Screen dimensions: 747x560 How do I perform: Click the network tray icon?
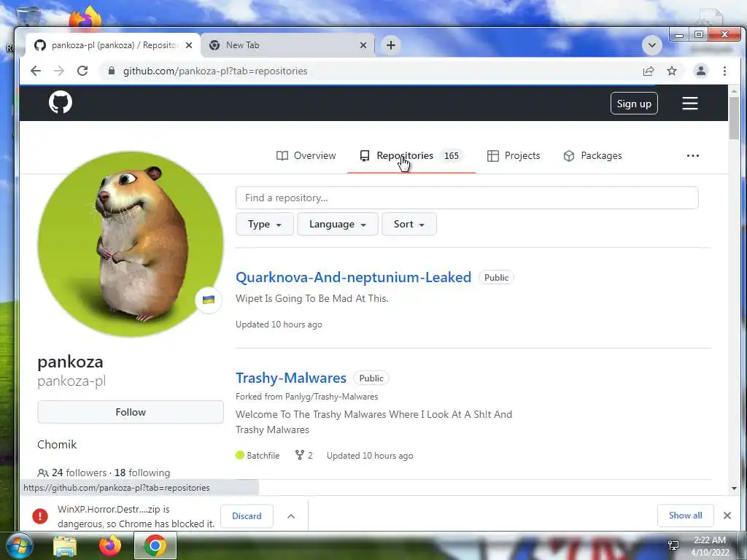coord(673,545)
